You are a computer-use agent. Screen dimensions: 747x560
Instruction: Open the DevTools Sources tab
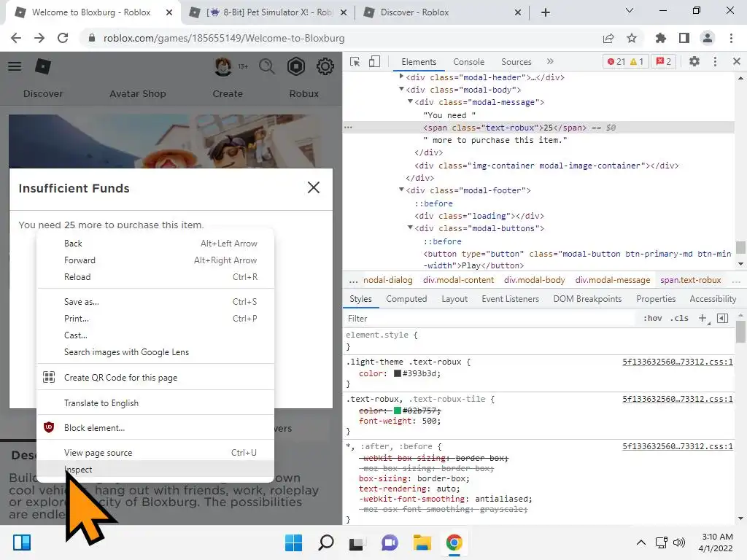pyautogui.click(x=516, y=62)
